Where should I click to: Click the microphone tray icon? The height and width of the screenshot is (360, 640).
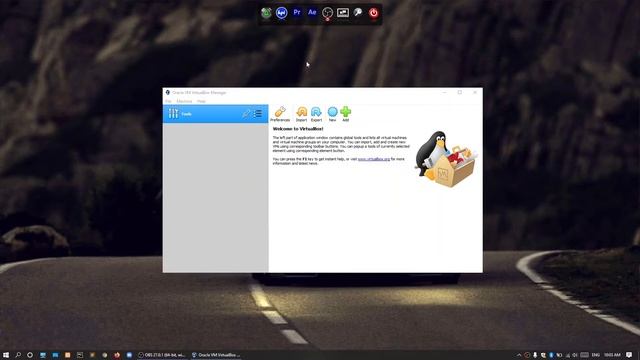point(535,355)
